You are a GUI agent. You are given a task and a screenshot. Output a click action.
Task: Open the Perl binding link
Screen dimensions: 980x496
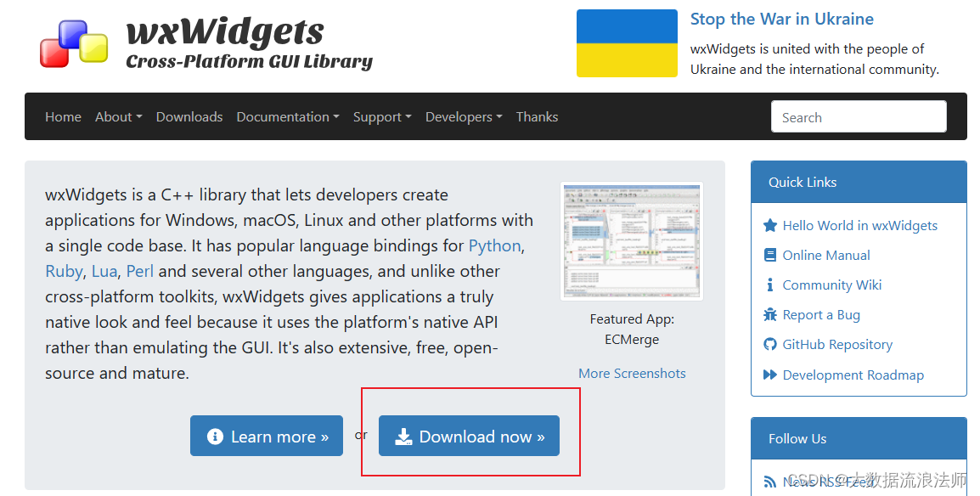coord(140,272)
